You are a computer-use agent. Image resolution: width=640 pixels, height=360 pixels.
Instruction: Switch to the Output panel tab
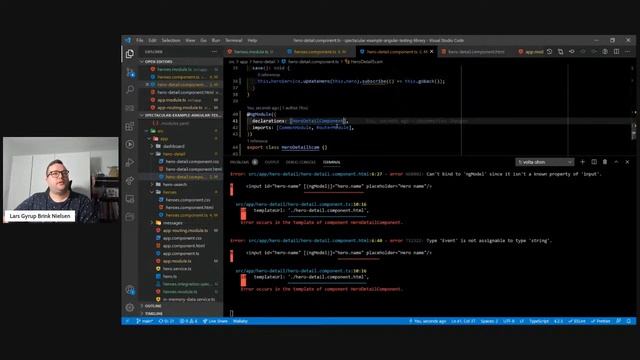[272, 162]
